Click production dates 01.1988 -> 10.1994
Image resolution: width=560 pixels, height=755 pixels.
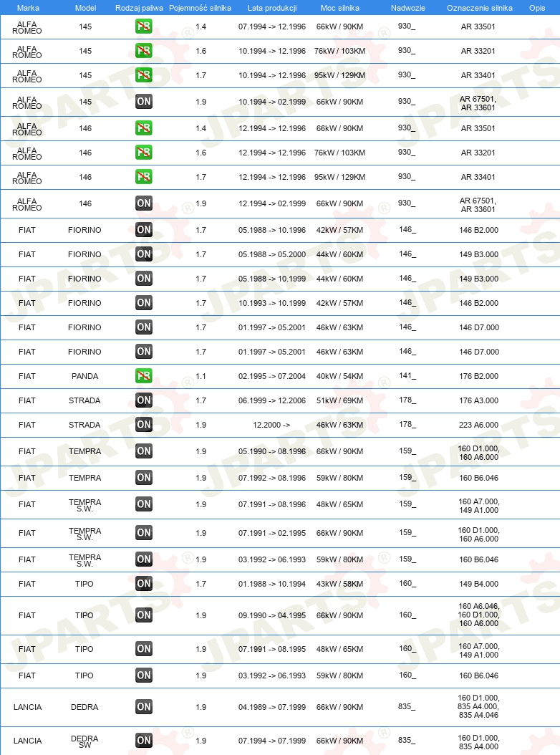(x=272, y=584)
